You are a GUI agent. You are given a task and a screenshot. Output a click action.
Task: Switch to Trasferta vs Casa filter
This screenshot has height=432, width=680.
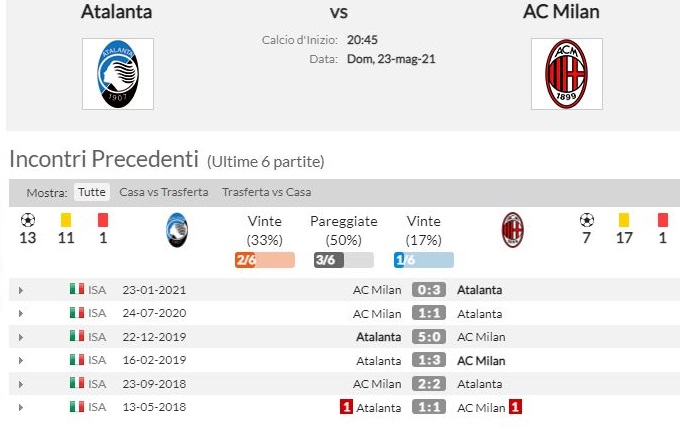266,192
